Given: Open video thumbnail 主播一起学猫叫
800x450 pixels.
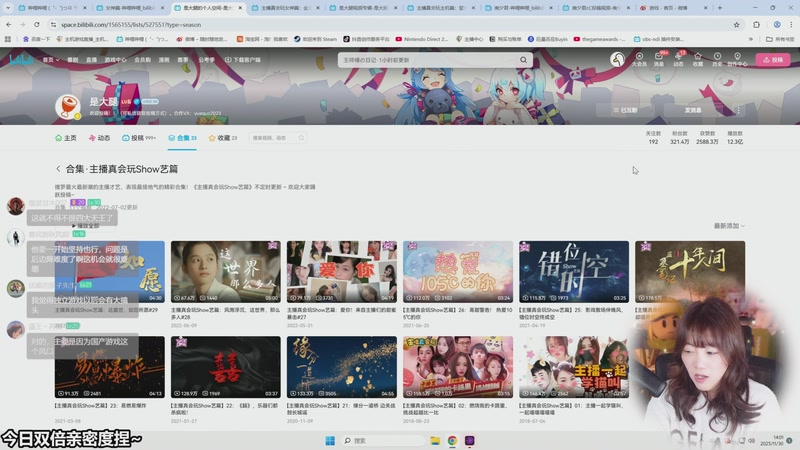Looking at the screenshot, I should click(x=573, y=367).
